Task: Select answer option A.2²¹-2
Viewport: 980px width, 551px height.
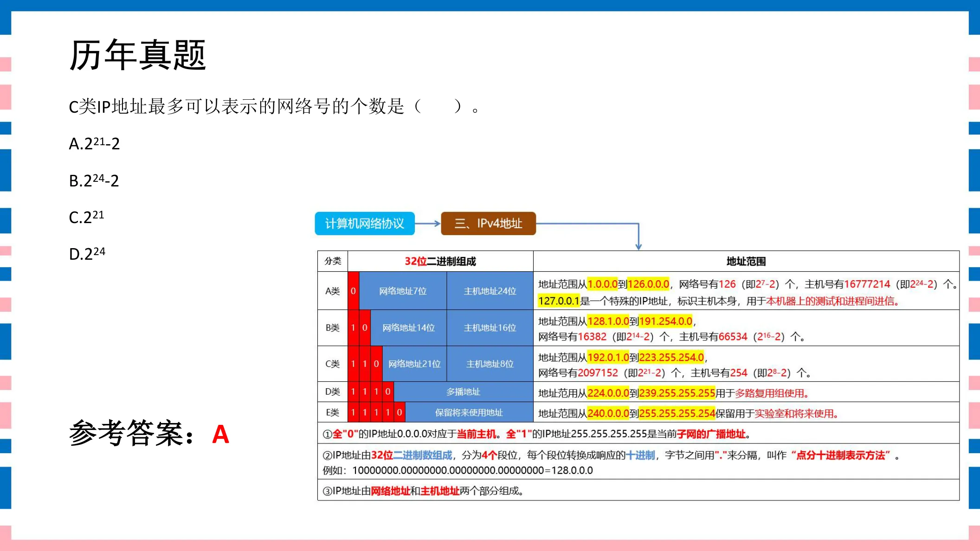Action: pyautogui.click(x=94, y=143)
